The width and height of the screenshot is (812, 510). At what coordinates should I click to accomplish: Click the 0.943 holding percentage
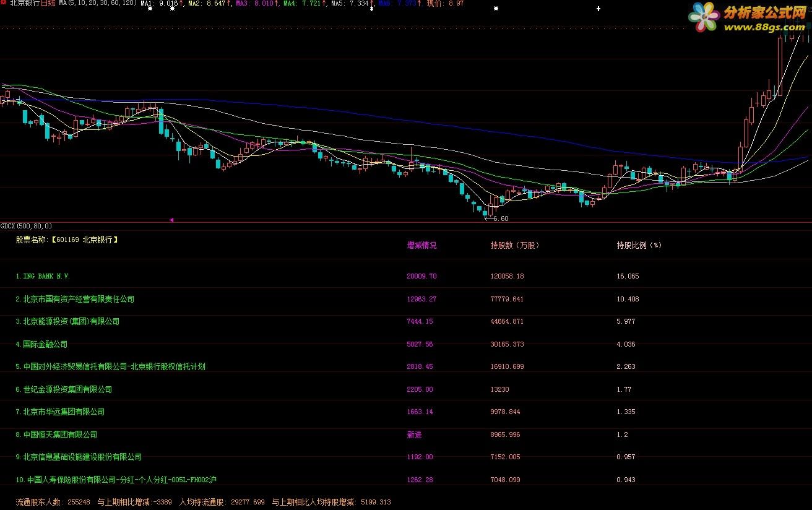(x=626, y=480)
